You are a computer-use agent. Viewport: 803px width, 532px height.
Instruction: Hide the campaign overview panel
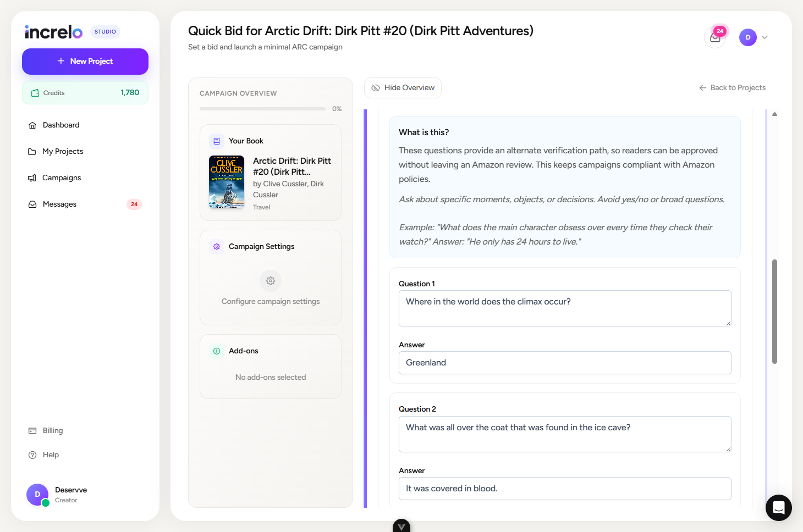coord(403,88)
